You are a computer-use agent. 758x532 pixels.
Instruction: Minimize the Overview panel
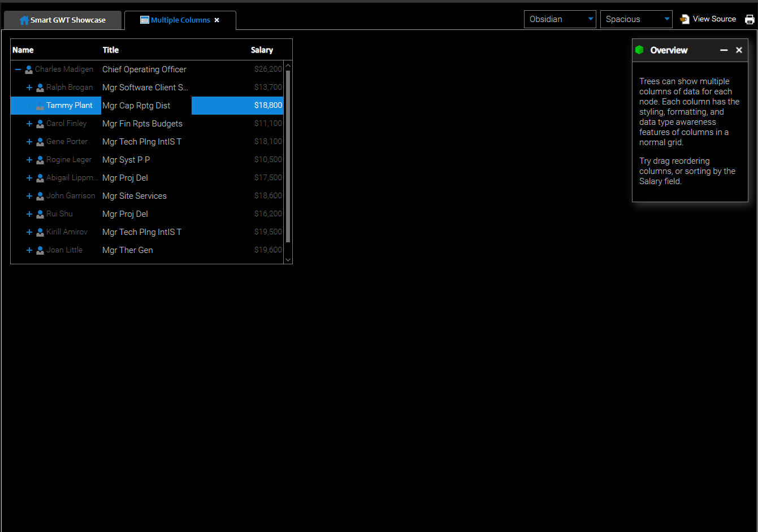[724, 50]
